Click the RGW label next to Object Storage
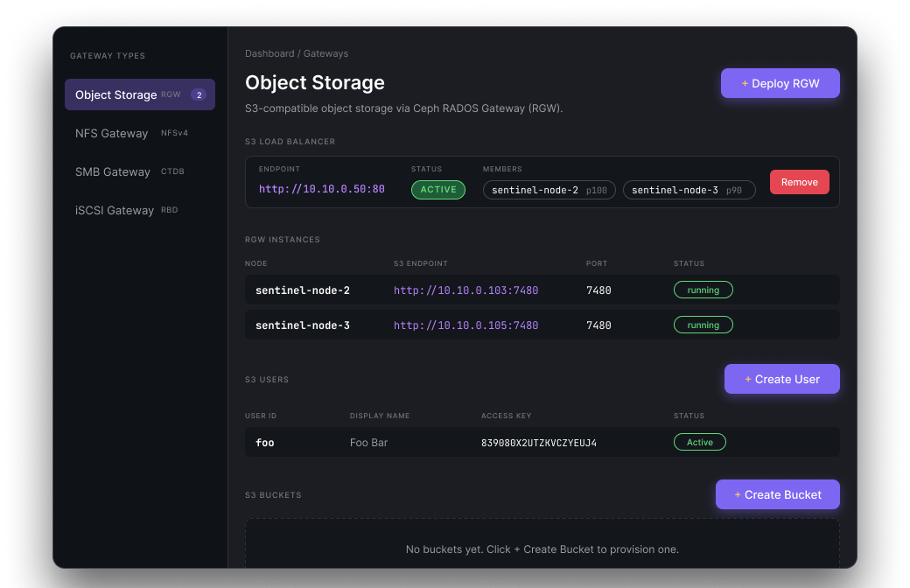 (x=170, y=94)
